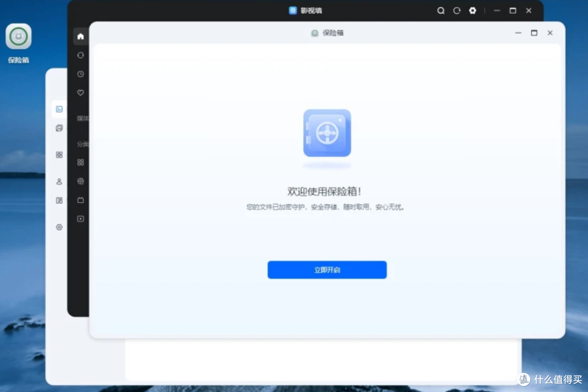
Task: Click the large blue safe icon
Action: coord(327,133)
